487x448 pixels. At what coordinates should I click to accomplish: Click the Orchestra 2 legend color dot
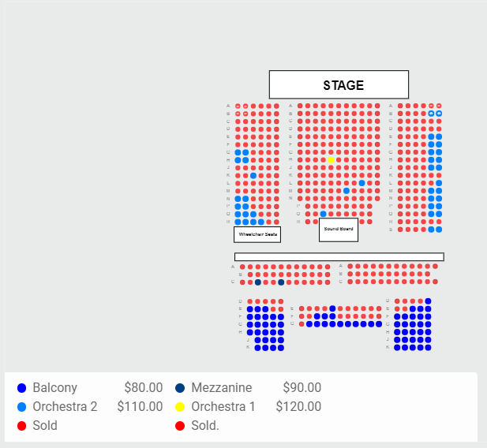[22, 407]
